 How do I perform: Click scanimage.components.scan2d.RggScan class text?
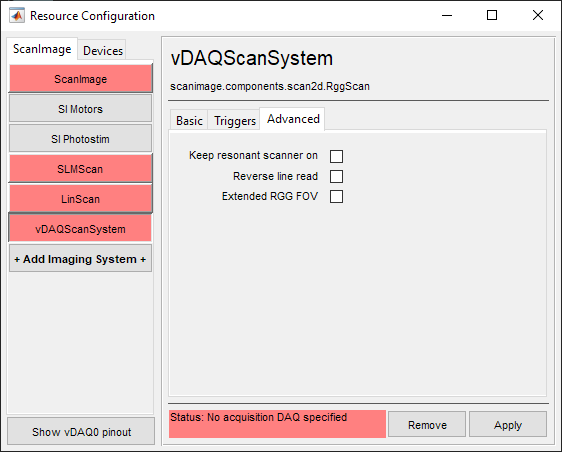(270, 86)
